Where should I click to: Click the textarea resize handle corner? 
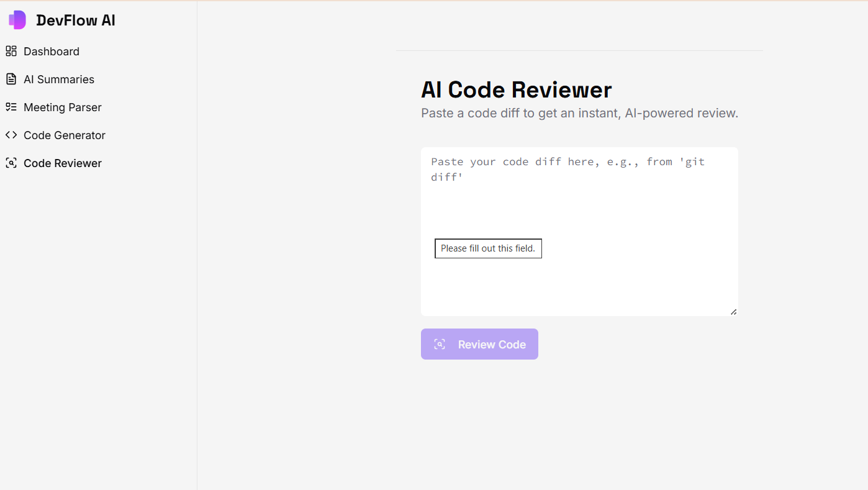[x=733, y=312]
